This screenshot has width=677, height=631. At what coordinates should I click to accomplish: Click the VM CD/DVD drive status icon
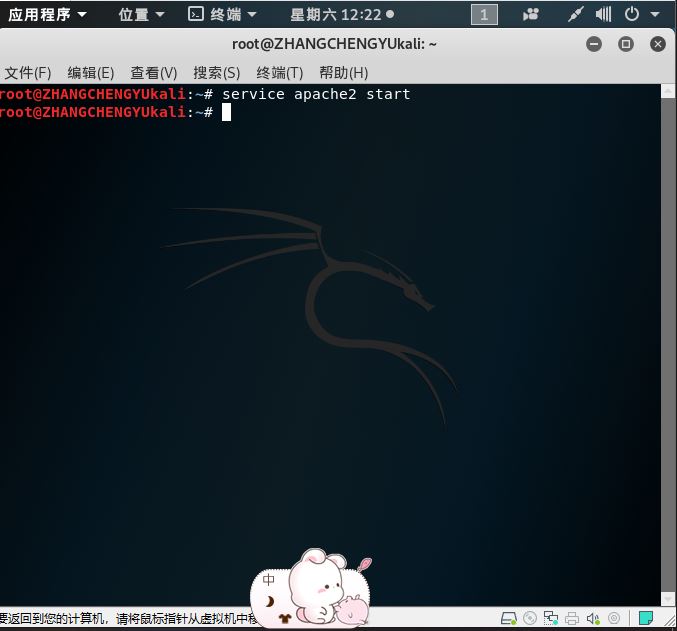coord(530,618)
